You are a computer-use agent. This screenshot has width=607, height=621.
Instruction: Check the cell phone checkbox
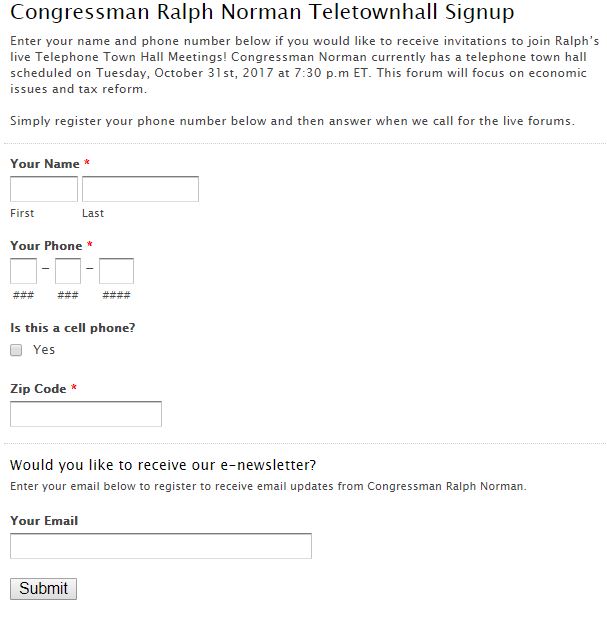pyautogui.click(x=16, y=350)
